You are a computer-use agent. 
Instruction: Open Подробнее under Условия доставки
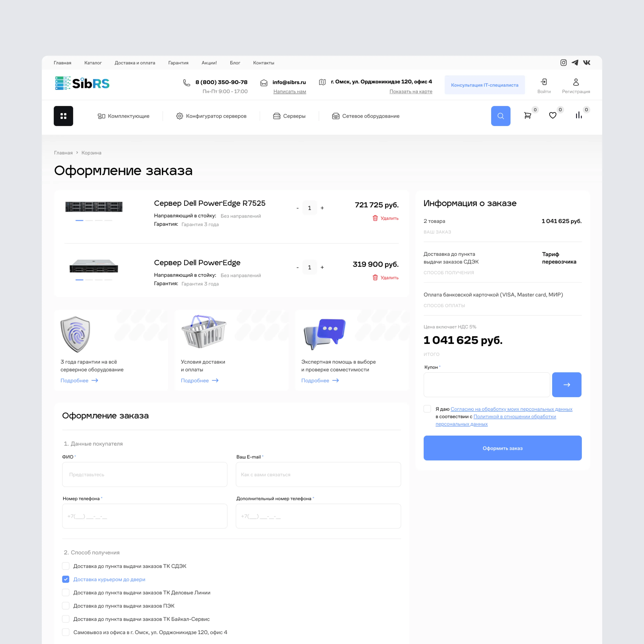200,380
